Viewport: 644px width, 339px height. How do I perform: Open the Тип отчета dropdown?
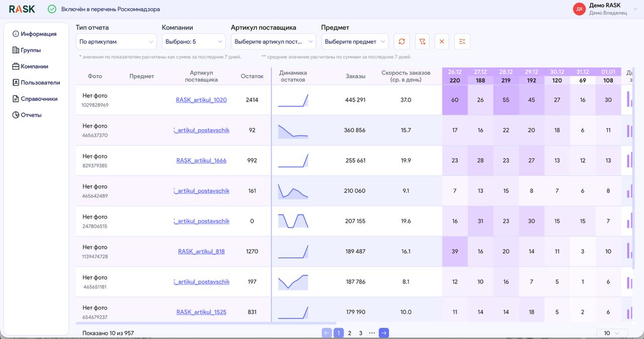tap(117, 42)
